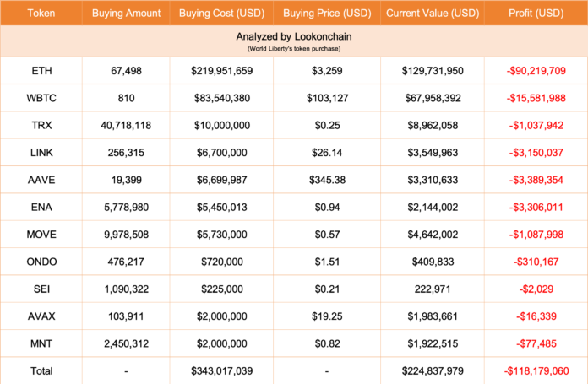Click the AVAX buying price $19.25
Viewport: 588px width, 384px height.
(327, 316)
